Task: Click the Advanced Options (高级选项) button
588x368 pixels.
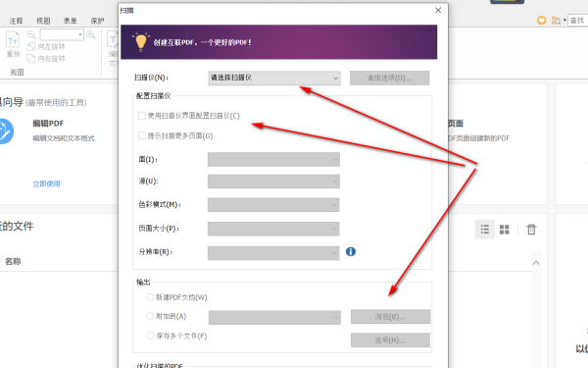Action: pos(390,79)
